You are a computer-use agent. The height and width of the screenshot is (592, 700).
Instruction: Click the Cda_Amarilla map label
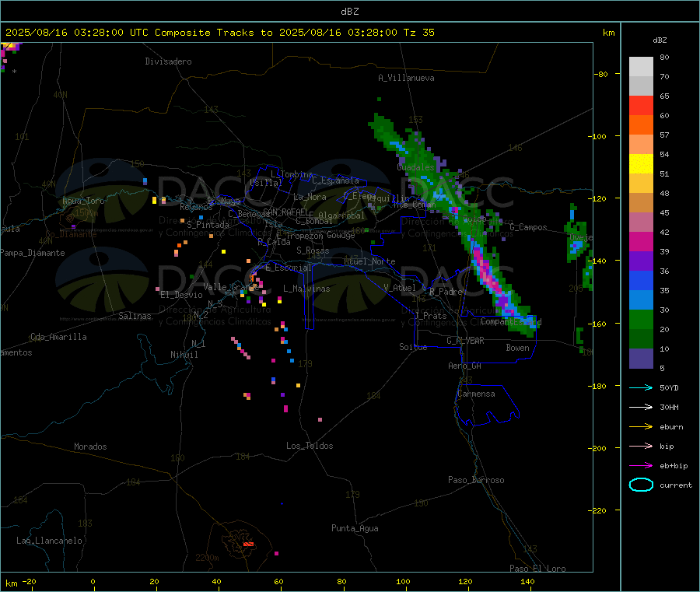coord(59,337)
